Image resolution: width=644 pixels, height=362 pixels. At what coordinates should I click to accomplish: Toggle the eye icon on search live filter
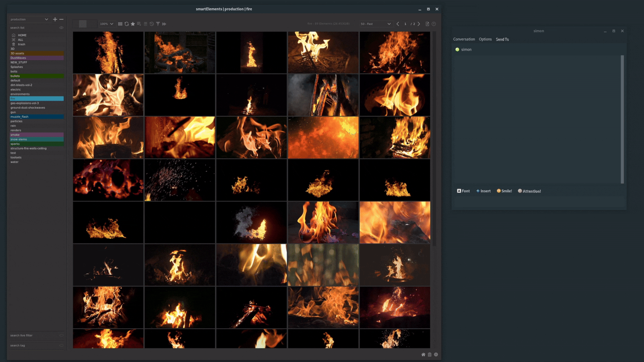61,335
